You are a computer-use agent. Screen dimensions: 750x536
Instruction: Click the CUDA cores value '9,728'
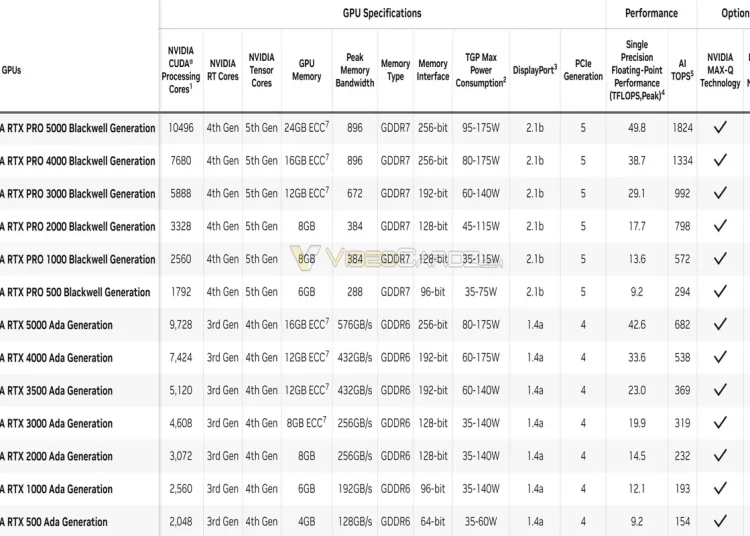pyautogui.click(x=181, y=325)
